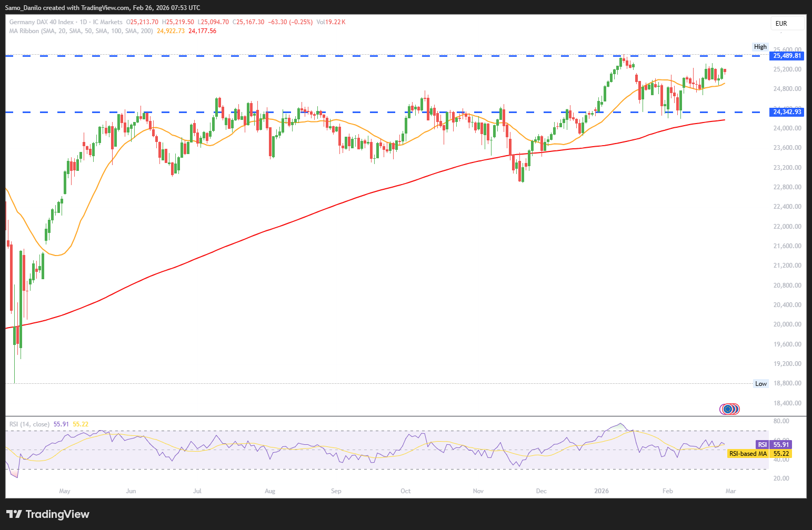Click the Low price label tag
Screen dimensions: 812x530
pos(760,384)
